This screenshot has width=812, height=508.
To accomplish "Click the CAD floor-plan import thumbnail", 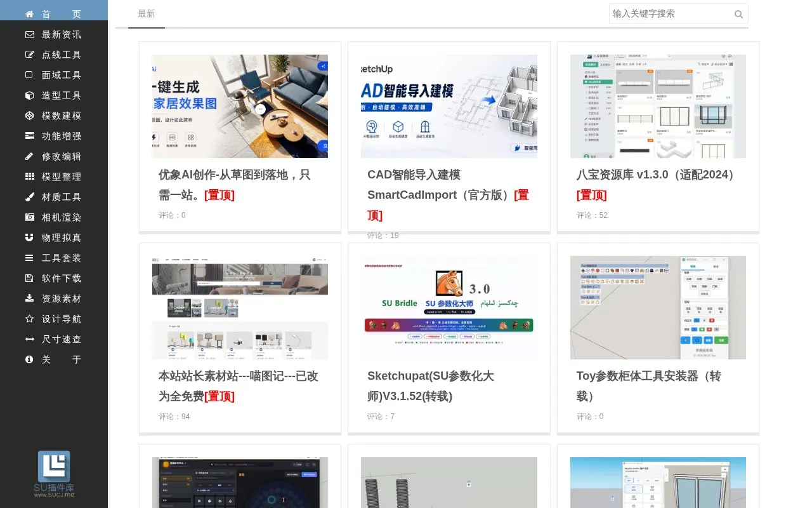I will point(449,106).
